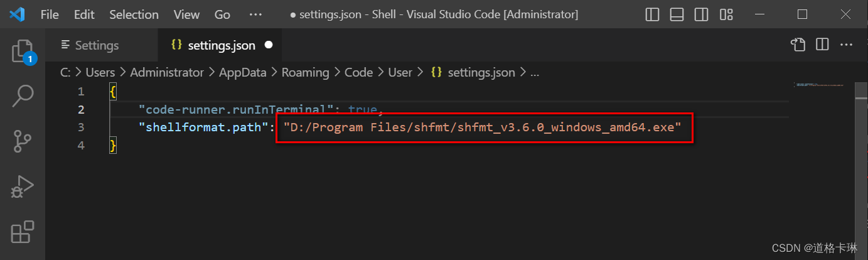Open the Edit menu

(x=84, y=14)
